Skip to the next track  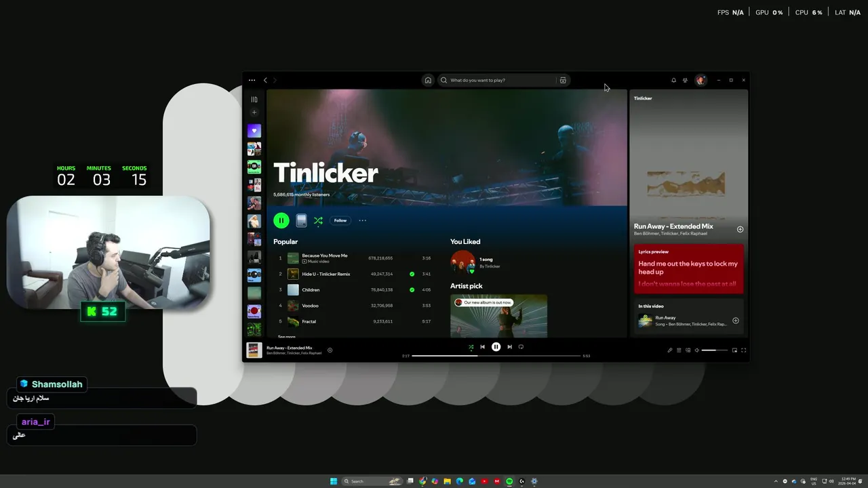coord(509,347)
